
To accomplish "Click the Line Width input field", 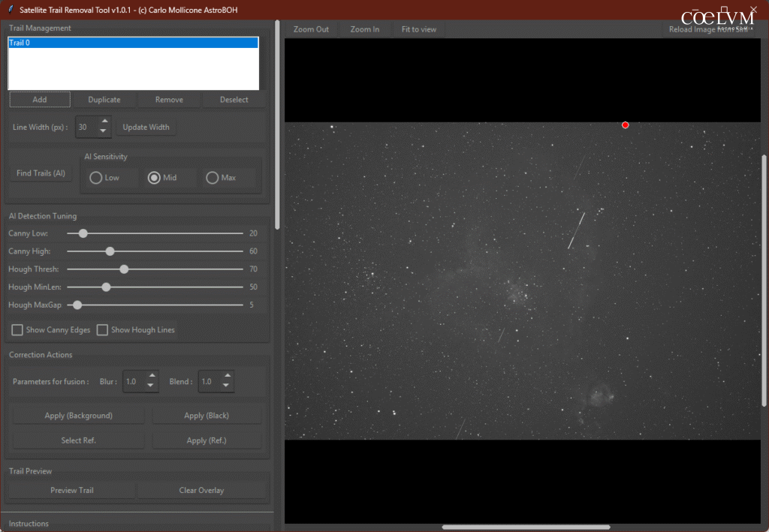I will tap(85, 128).
